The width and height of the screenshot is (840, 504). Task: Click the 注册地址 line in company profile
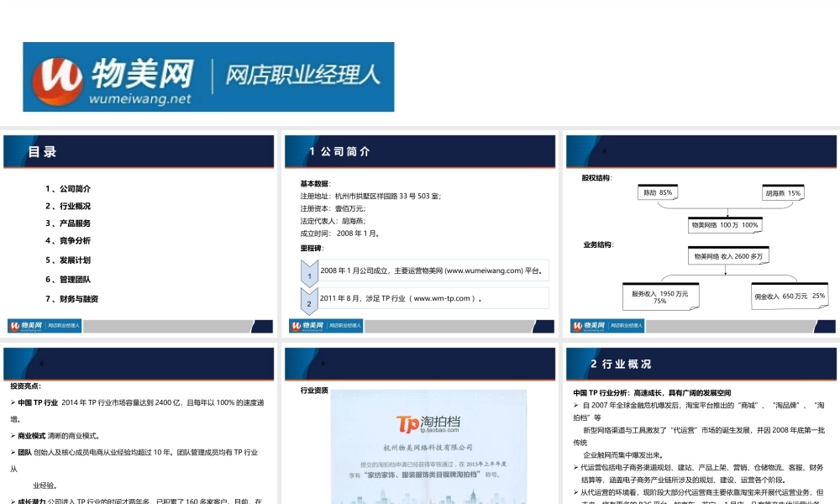pos(370,196)
